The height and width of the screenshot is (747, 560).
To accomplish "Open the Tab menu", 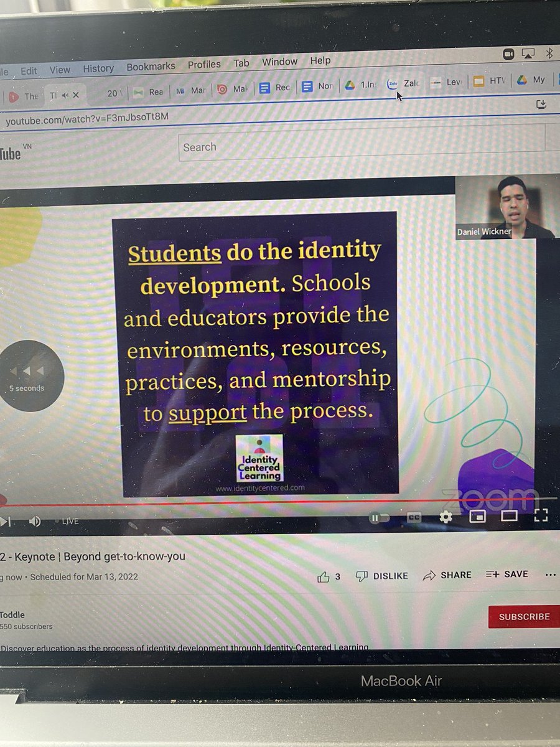I will click(241, 63).
